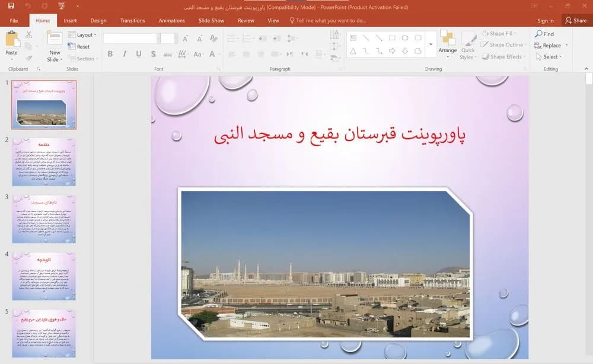Clear all formatting eraser icon
Viewport: 593px width, 364px height.
(x=213, y=38)
